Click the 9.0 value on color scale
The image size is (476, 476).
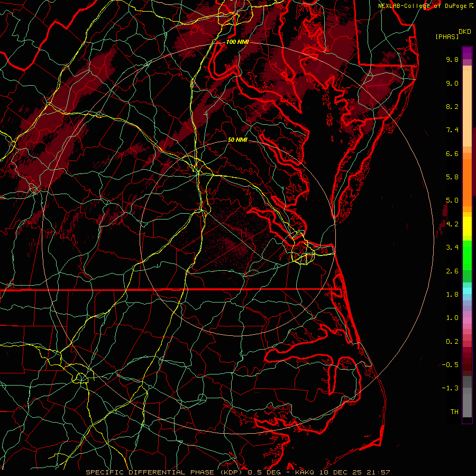pos(452,83)
